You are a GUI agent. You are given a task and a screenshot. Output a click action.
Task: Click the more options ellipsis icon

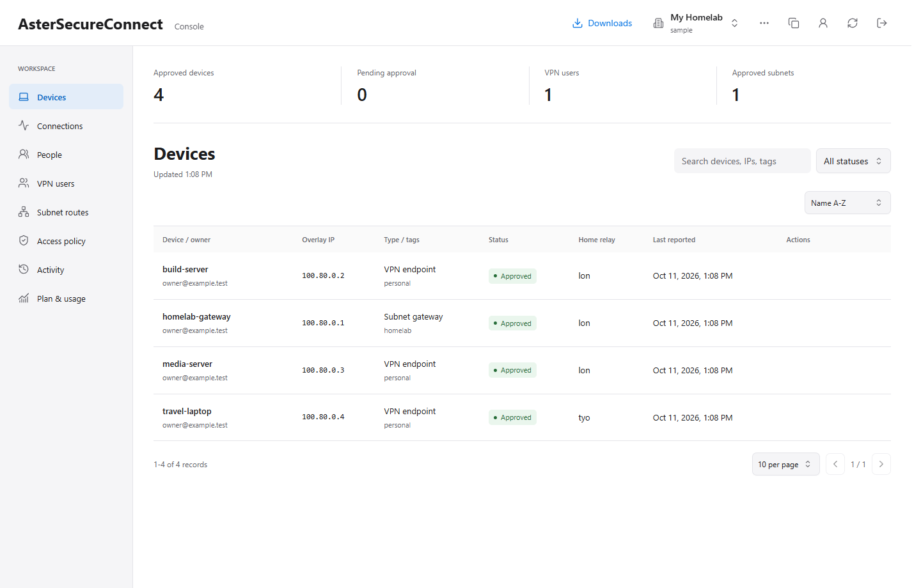point(764,23)
